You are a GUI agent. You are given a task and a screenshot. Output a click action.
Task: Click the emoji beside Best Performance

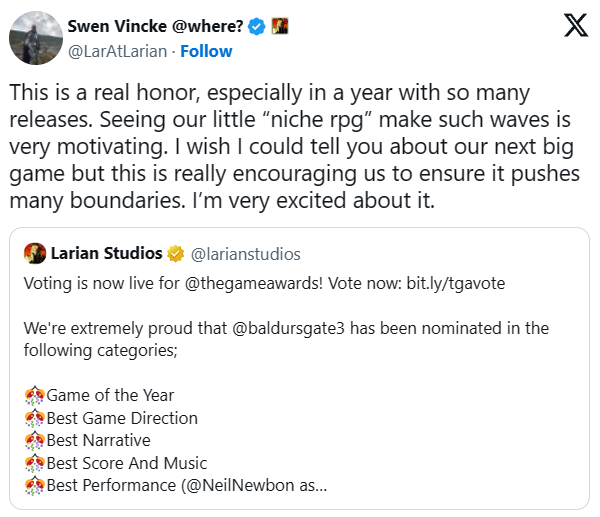34,487
